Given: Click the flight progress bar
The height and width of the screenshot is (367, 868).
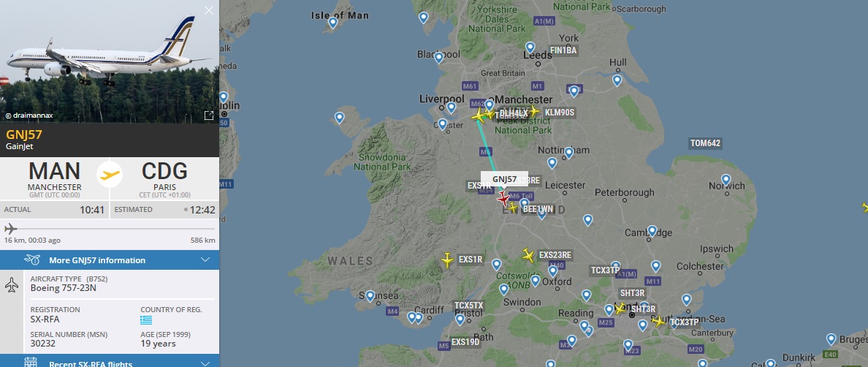Looking at the screenshot, I should click(x=110, y=229).
